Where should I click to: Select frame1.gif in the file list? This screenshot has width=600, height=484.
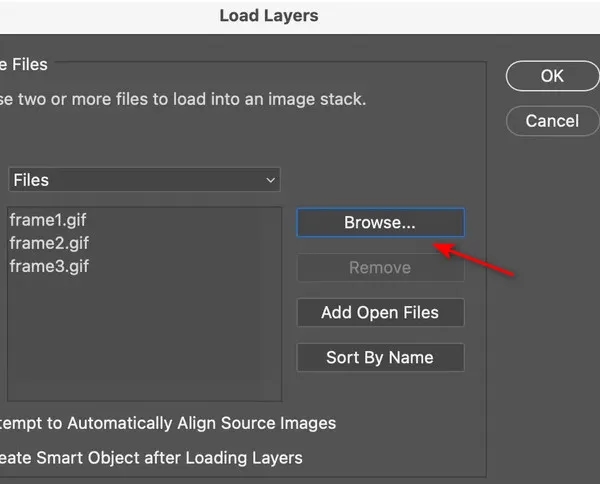tap(49, 219)
